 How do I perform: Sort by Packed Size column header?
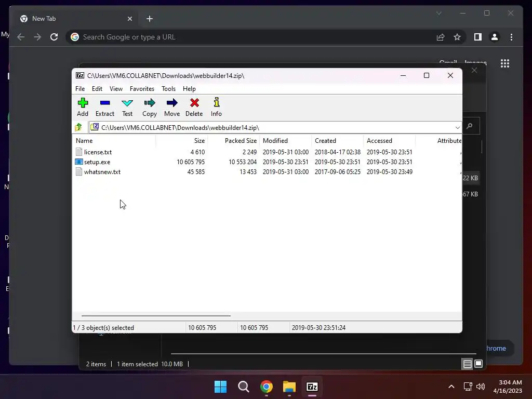pyautogui.click(x=233, y=140)
